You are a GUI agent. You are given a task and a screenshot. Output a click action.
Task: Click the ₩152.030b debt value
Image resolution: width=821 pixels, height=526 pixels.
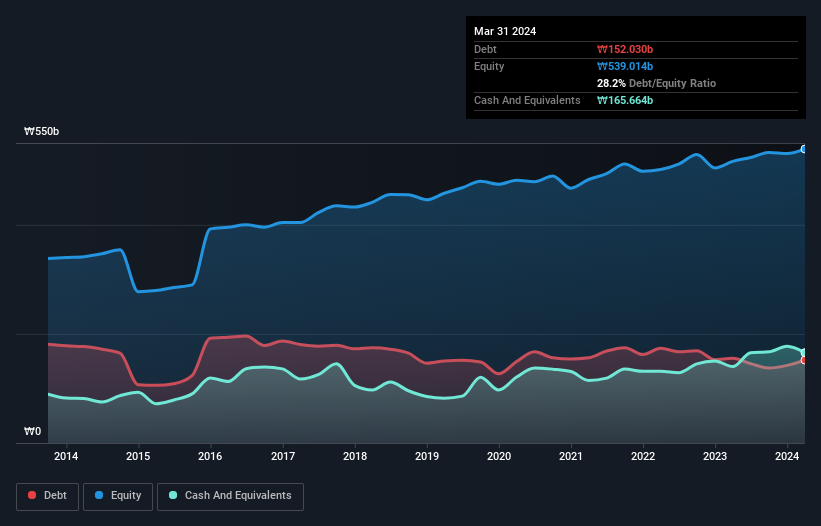point(625,49)
